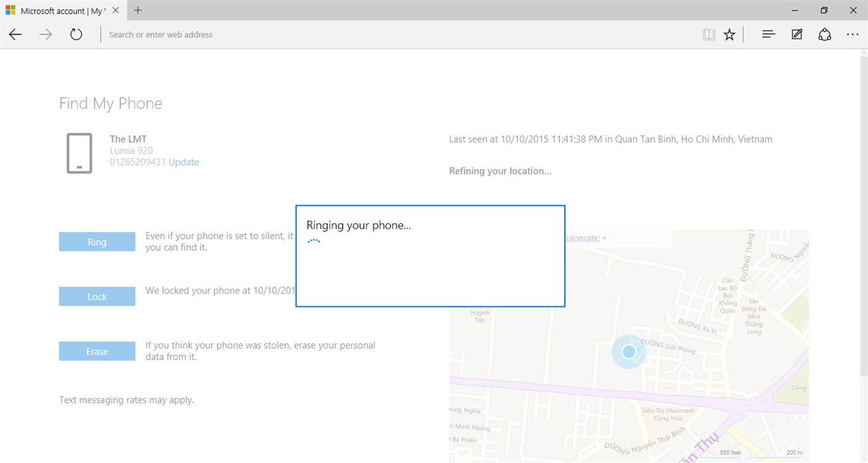Open the Hub panel icon
868x463 pixels.
pyautogui.click(x=769, y=34)
